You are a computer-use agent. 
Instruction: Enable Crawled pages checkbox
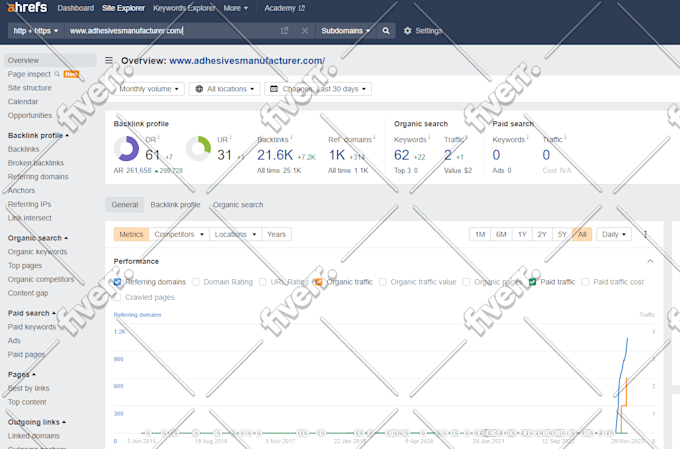coord(118,297)
